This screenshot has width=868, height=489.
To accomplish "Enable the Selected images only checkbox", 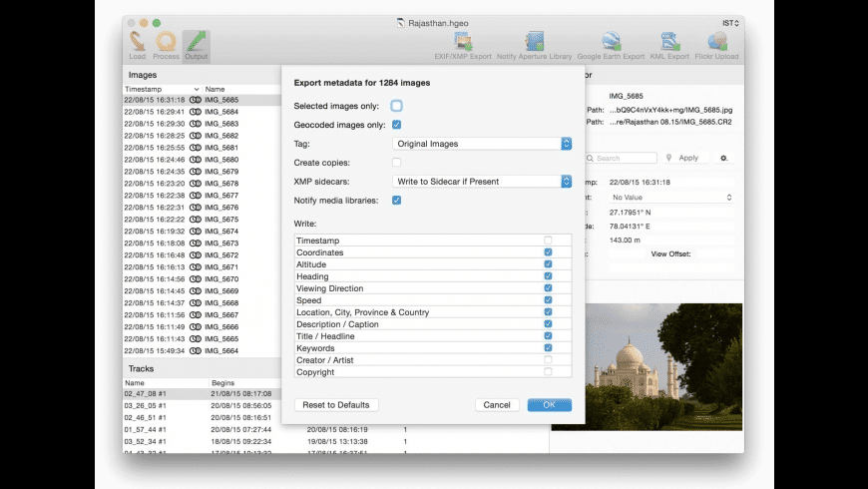I will 396,106.
